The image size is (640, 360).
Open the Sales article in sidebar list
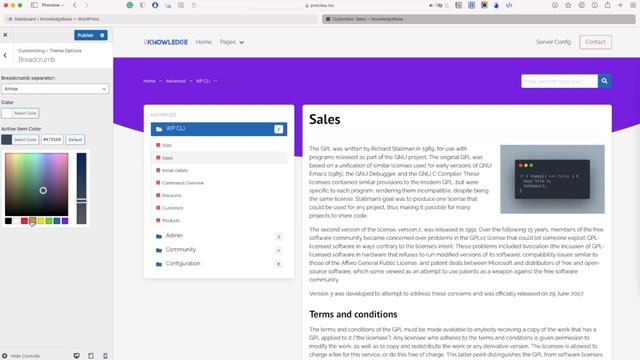[x=167, y=158]
